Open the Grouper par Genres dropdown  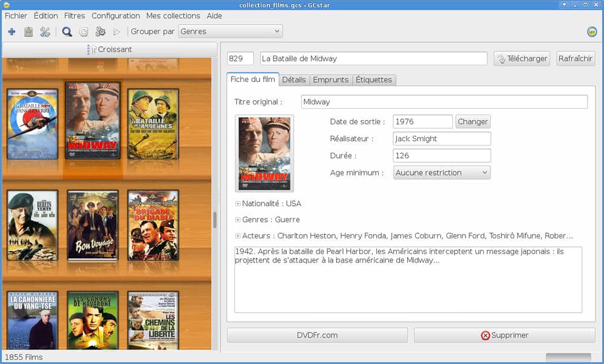pyautogui.click(x=230, y=31)
